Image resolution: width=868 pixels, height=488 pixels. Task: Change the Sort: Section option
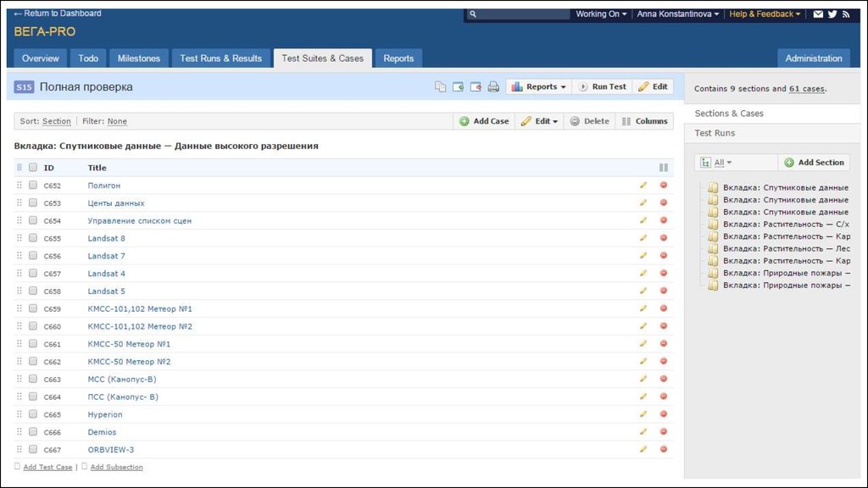57,121
